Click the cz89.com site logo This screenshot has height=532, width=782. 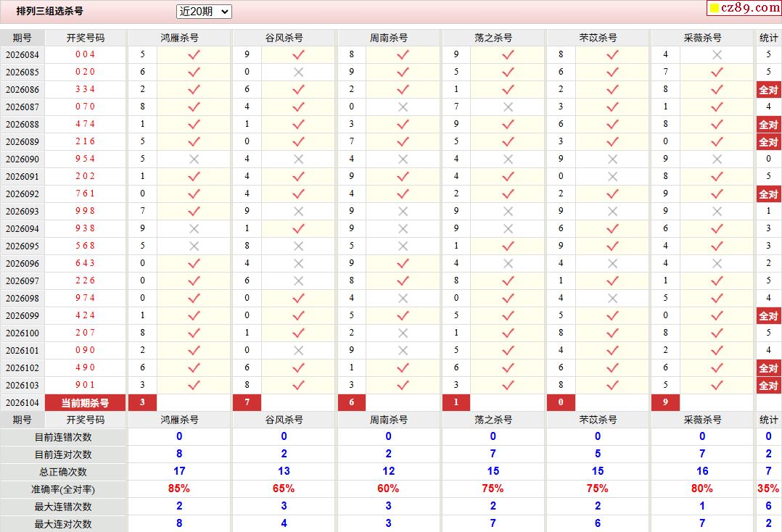pyautogui.click(x=744, y=8)
